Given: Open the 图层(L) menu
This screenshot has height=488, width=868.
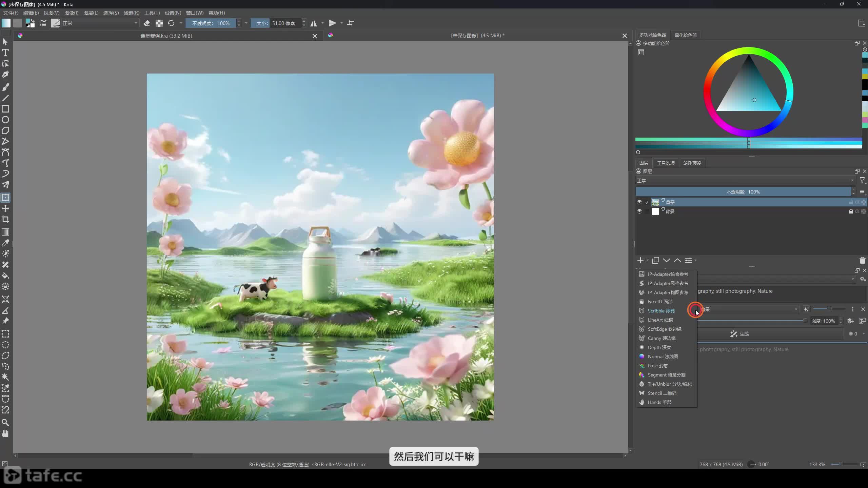Looking at the screenshot, I should pos(91,13).
